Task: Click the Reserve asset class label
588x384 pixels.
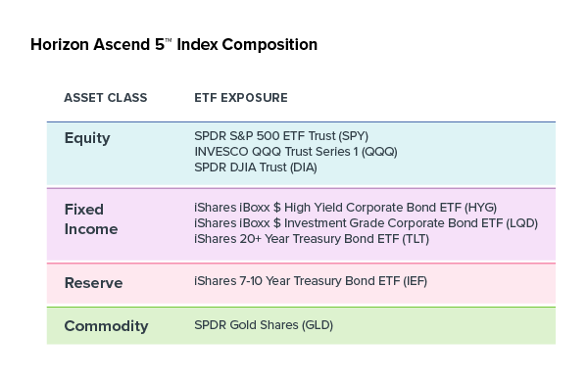Action: 93,283
